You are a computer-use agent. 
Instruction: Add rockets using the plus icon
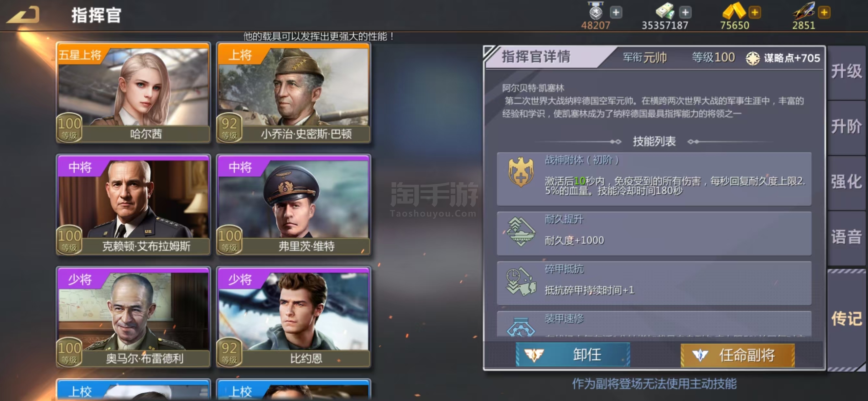point(824,13)
